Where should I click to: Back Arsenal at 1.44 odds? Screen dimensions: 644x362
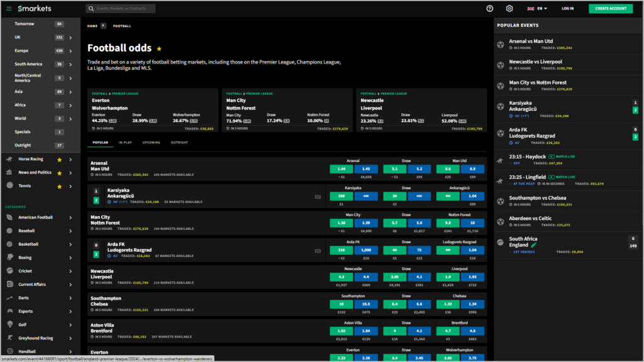click(341, 168)
